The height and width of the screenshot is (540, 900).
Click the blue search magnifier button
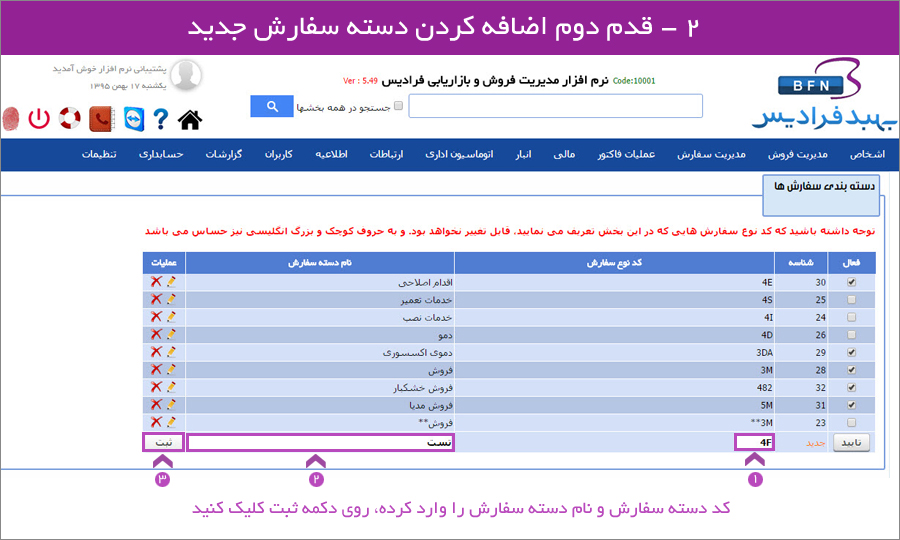[x=272, y=106]
